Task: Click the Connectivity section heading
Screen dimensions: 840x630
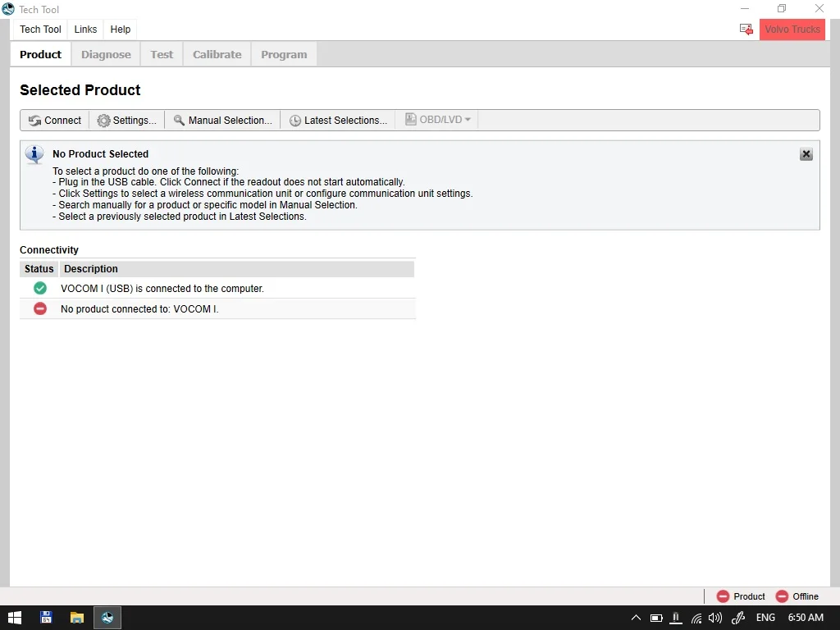Action: 49,249
